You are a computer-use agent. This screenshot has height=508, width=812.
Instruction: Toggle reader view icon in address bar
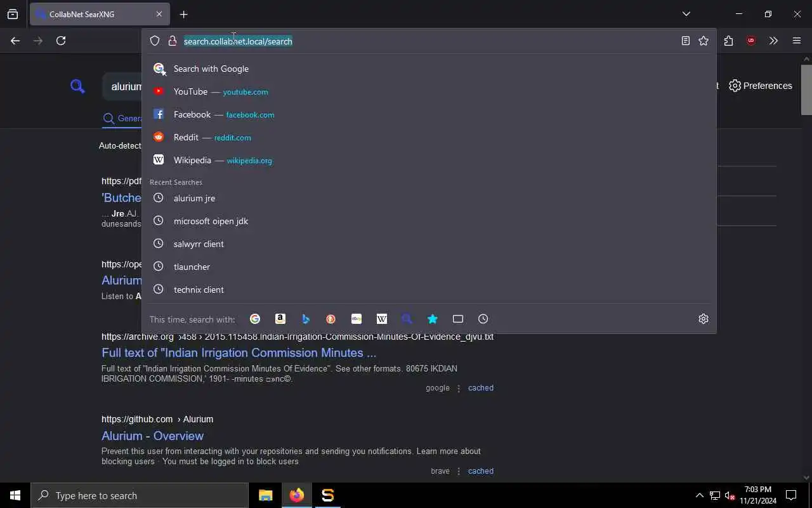[686, 41]
